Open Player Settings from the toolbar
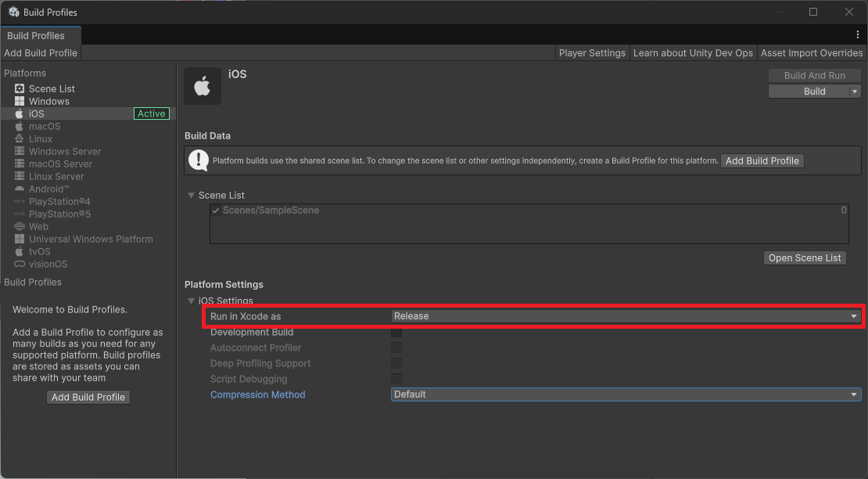This screenshot has height=479, width=868. [592, 52]
